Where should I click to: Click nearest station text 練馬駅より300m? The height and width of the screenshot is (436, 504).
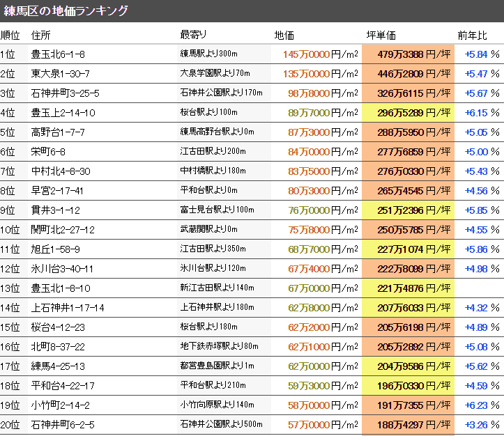210,54
